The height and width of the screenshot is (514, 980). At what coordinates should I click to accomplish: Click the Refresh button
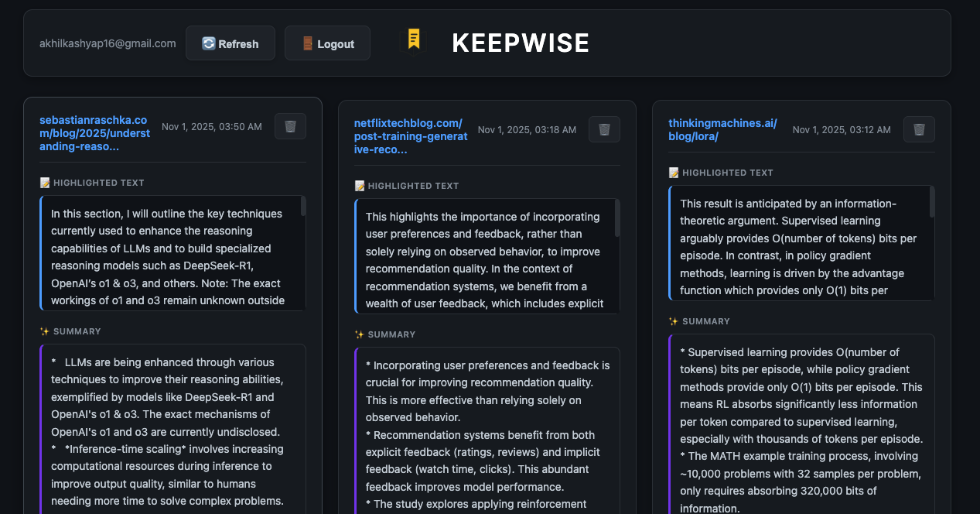[x=230, y=43]
